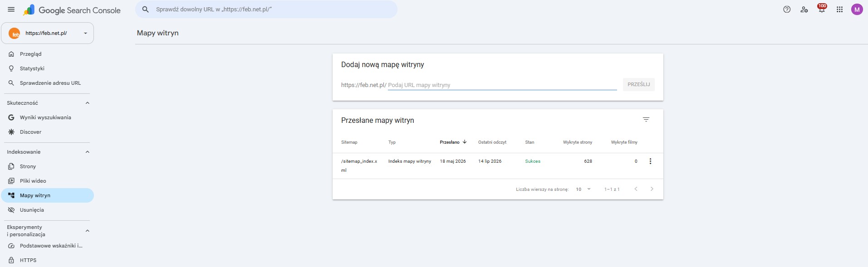Click Ostatni odczyt column header
This screenshot has width=868, height=267.
tap(492, 142)
